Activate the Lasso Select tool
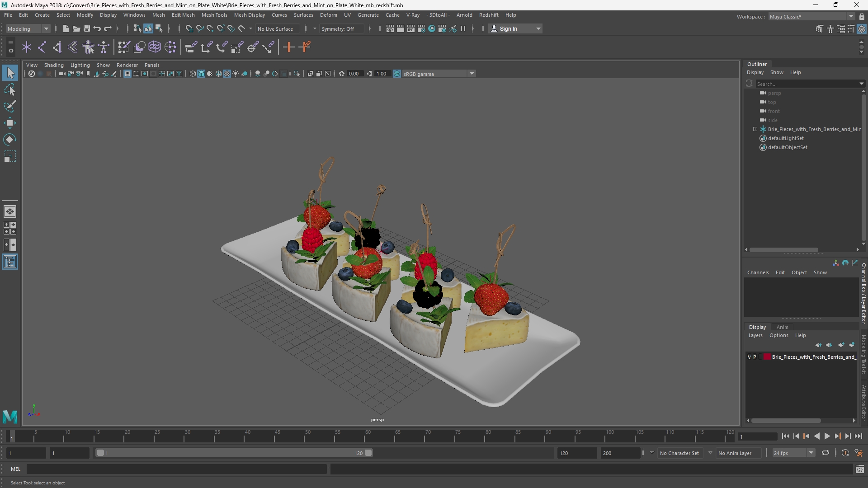 [10, 89]
